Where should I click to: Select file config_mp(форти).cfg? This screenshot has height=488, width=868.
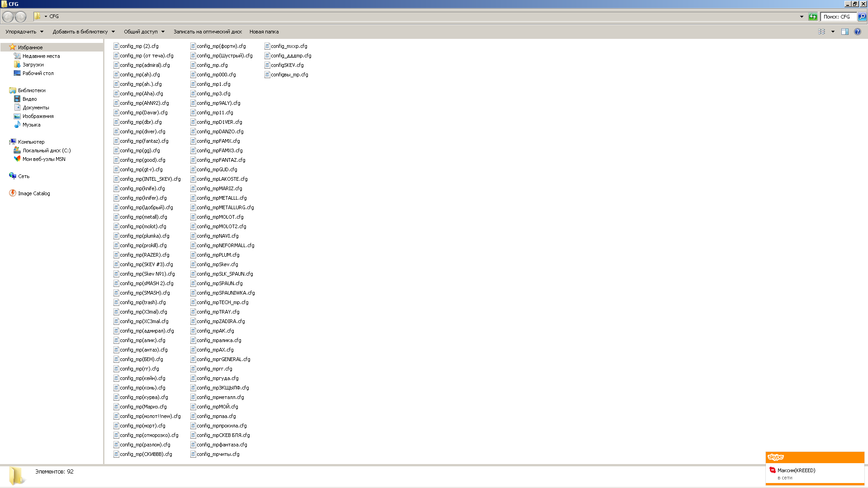[x=218, y=46]
